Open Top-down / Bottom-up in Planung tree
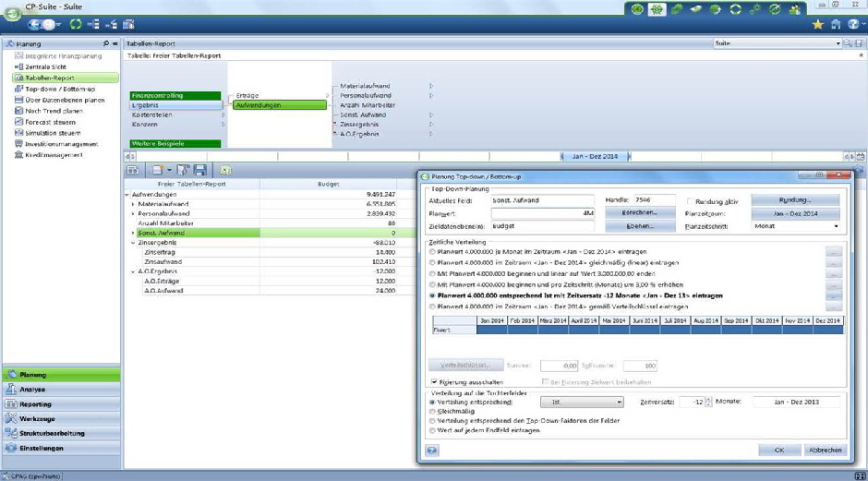 (x=60, y=89)
